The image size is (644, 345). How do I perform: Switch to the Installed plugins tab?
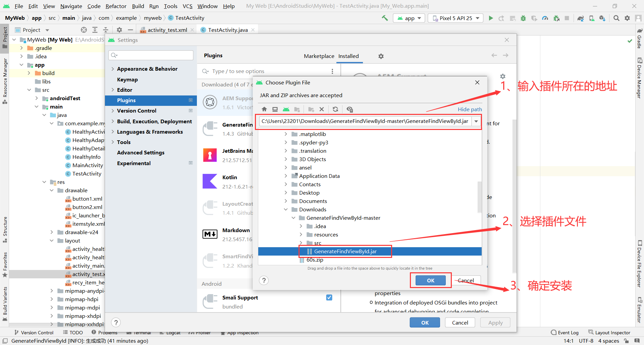point(348,56)
